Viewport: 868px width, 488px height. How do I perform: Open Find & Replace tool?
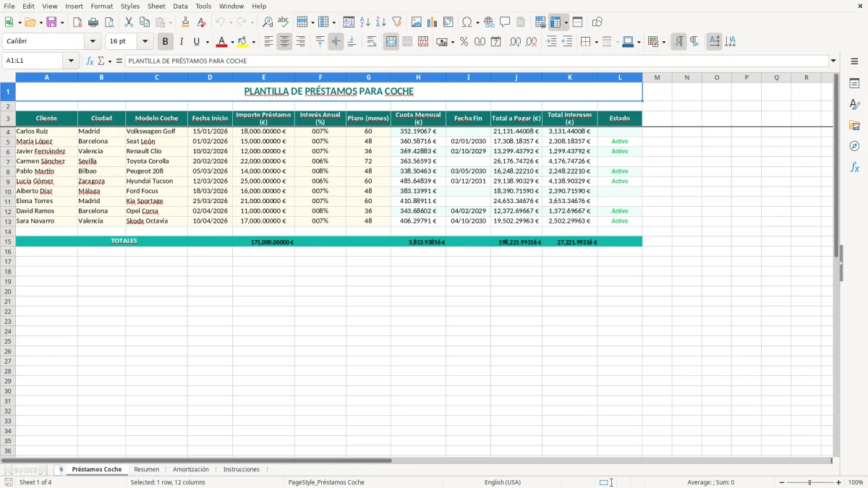pos(268,22)
